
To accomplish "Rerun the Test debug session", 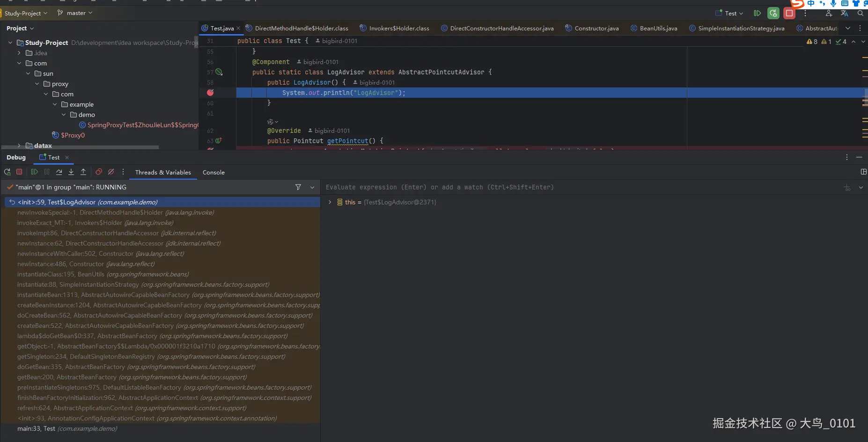I will [x=7, y=172].
